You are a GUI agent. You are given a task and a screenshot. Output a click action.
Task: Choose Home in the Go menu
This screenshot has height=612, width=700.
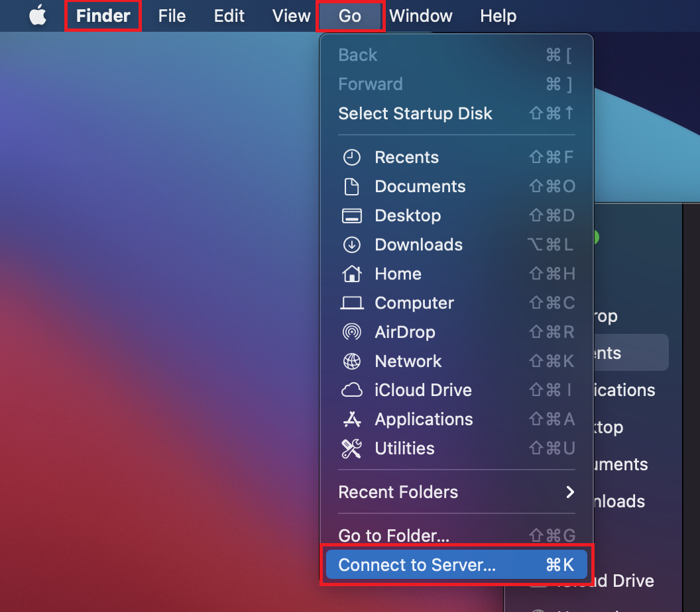tap(456, 274)
